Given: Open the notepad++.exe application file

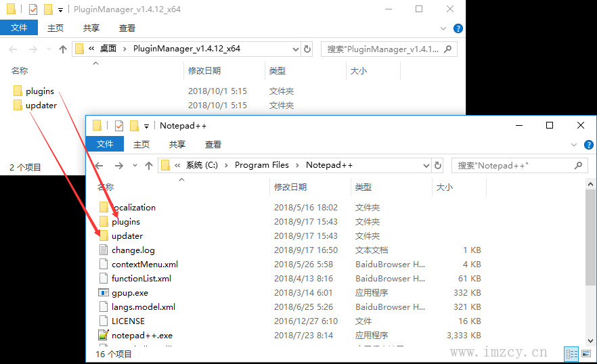Looking at the screenshot, I should pyautogui.click(x=141, y=335).
